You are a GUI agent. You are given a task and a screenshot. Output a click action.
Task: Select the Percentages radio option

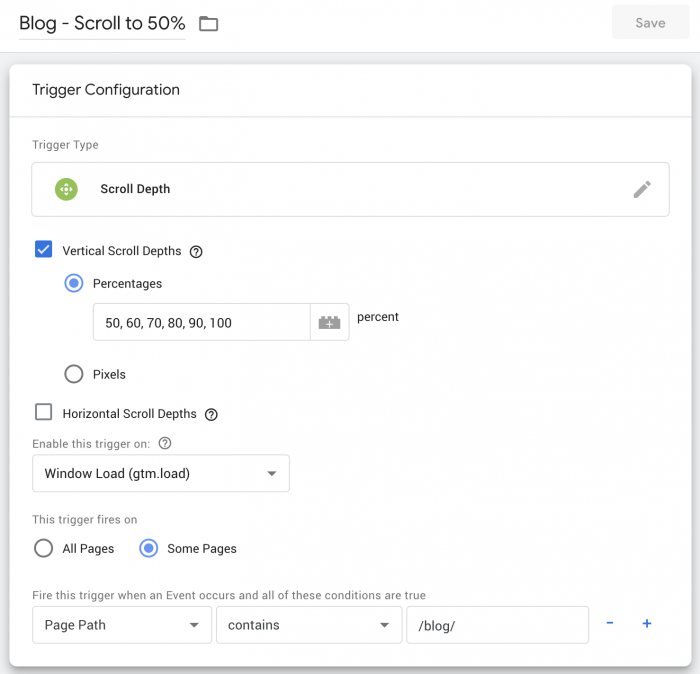(74, 284)
